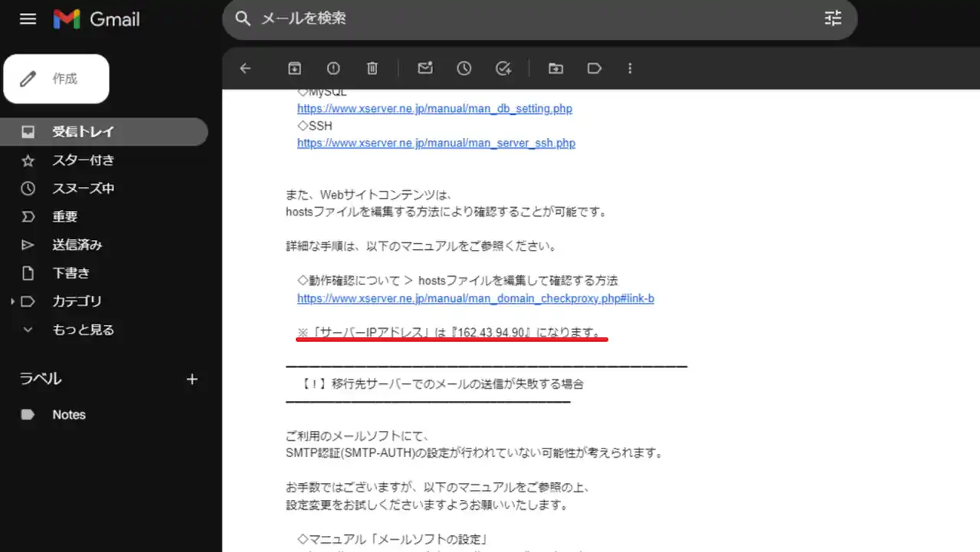Click the Gmail logo
This screenshot has width=980, height=552.
(96, 19)
